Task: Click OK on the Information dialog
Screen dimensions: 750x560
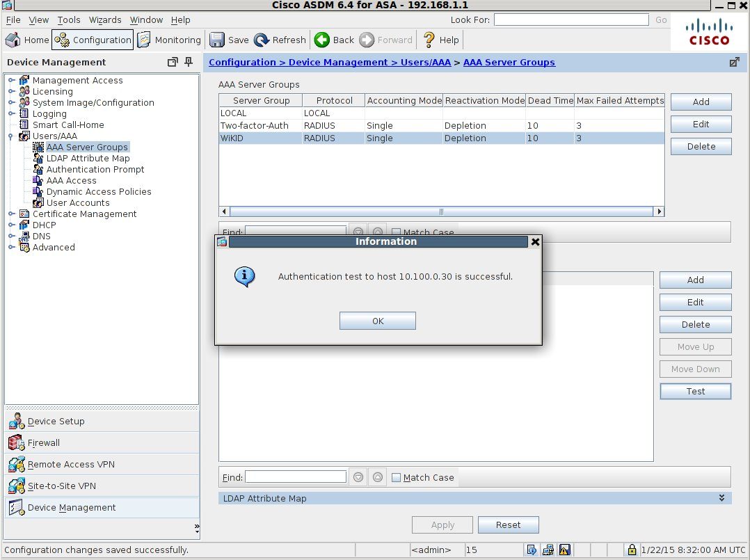Action: 377,321
